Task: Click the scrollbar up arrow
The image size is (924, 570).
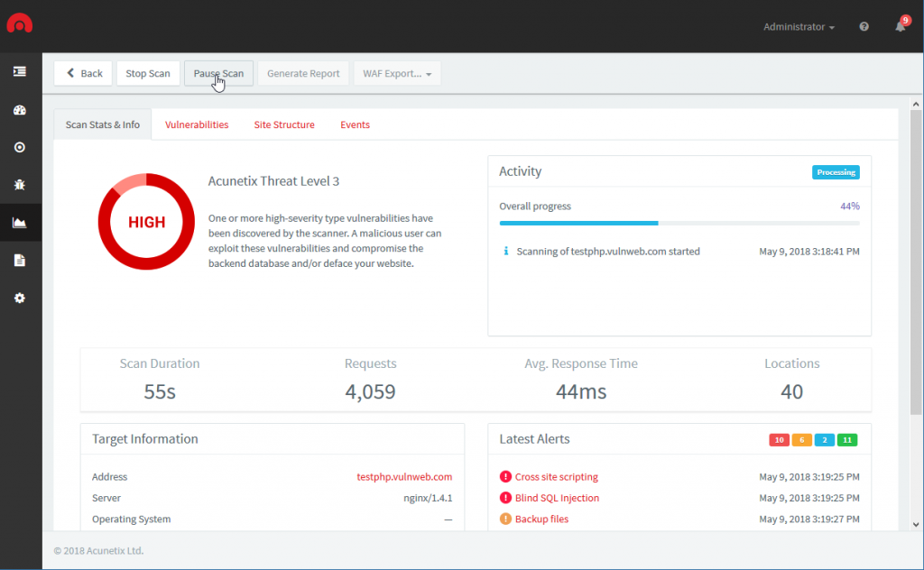Action: click(916, 105)
